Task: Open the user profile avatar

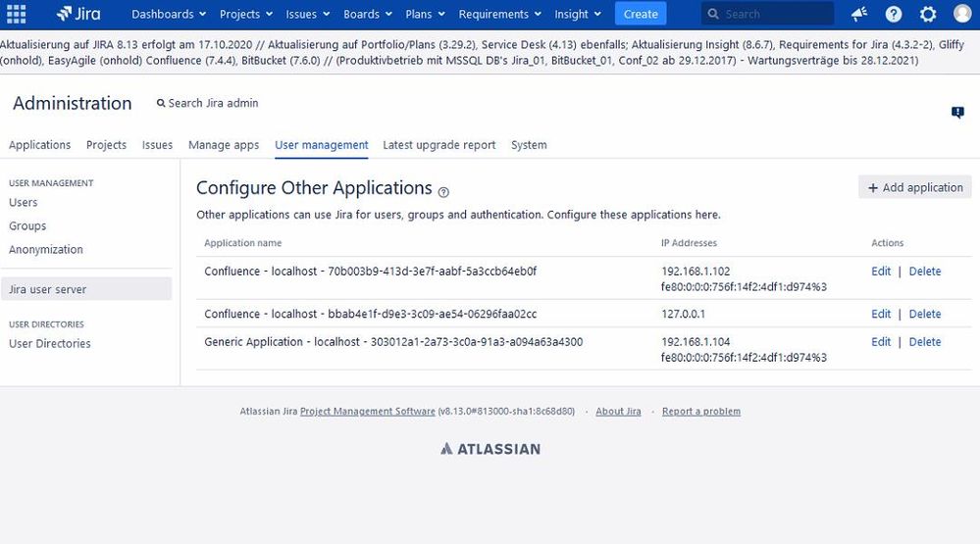Action: [962, 13]
